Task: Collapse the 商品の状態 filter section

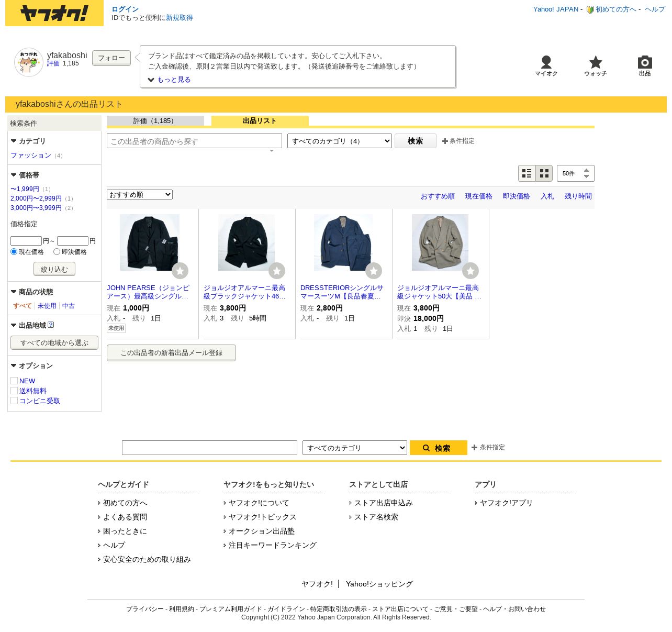Action: 14,292
